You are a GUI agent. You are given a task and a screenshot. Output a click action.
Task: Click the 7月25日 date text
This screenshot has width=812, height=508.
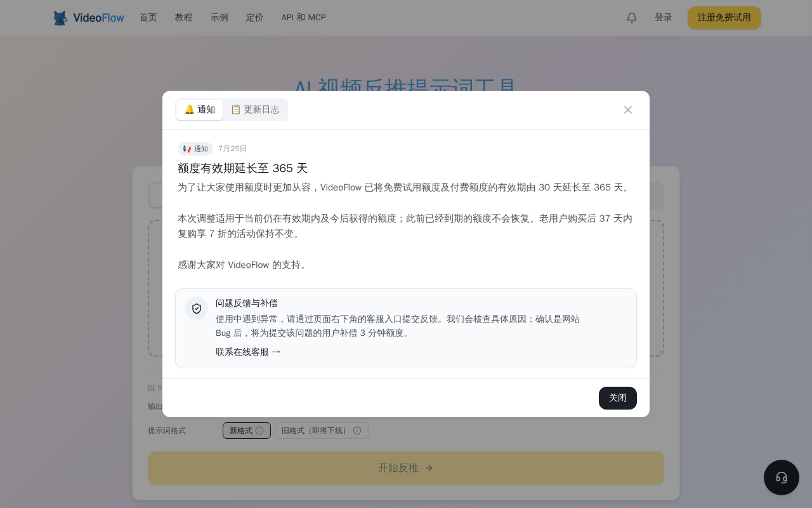click(x=233, y=149)
